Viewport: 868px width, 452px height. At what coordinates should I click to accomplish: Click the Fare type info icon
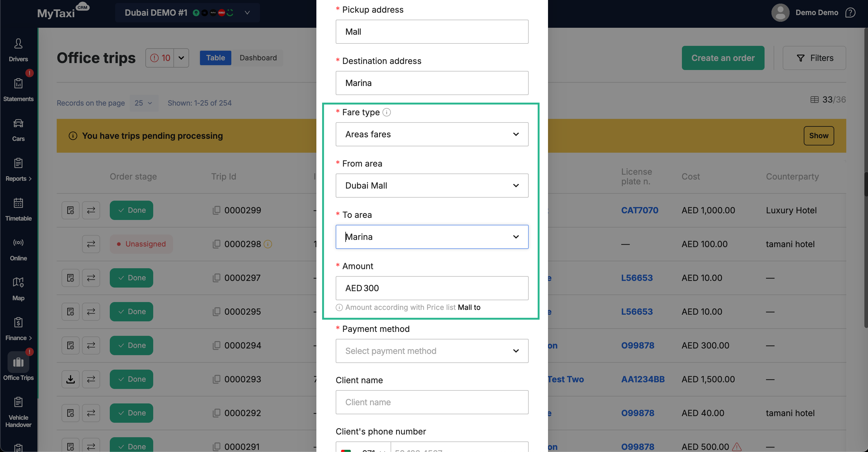click(386, 112)
